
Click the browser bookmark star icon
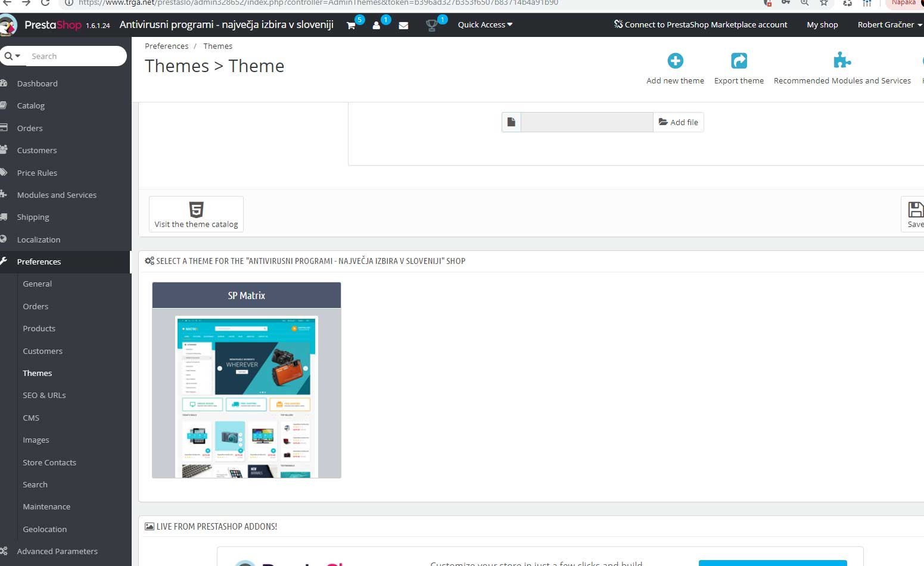[x=824, y=3]
